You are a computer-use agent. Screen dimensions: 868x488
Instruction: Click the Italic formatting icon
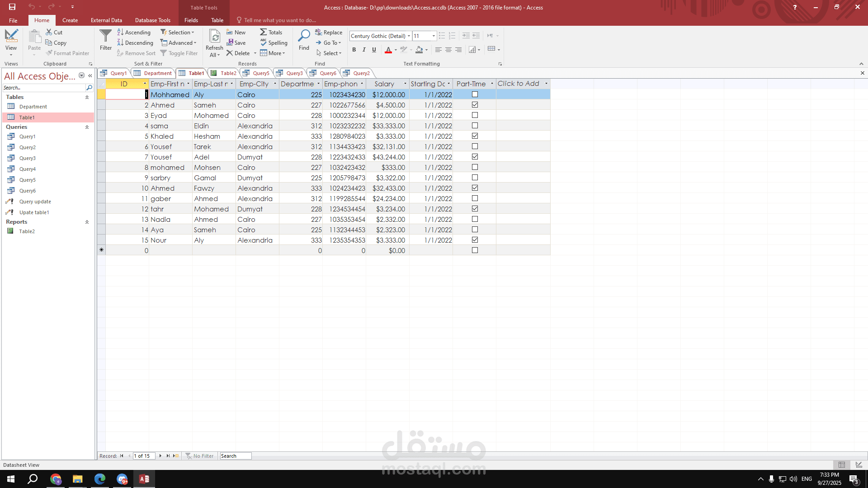pyautogui.click(x=364, y=50)
